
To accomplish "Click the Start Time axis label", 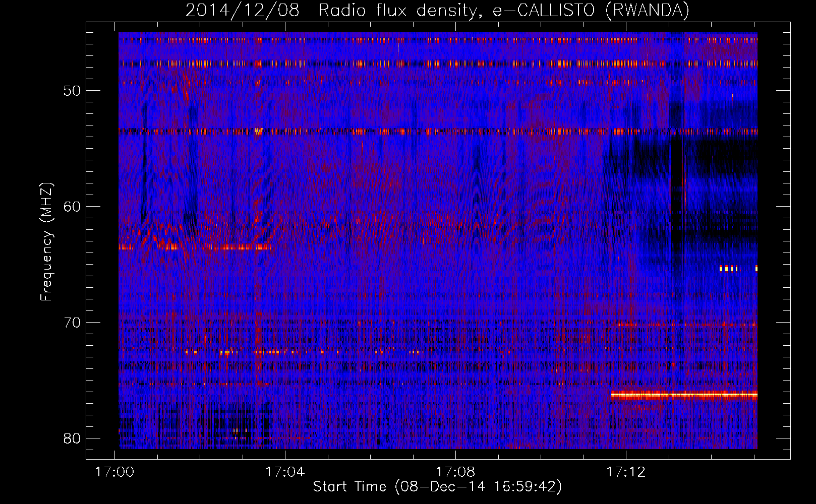I will 437,487.
